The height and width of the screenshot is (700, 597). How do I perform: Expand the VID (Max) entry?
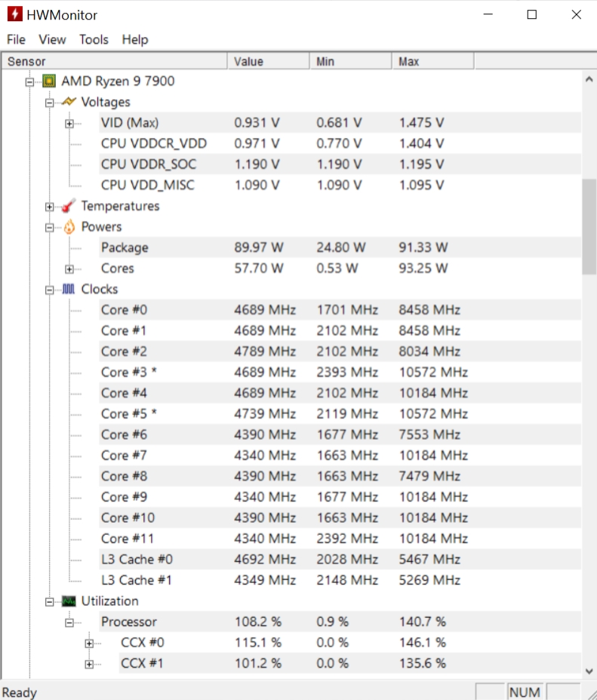tap(69, 123)
